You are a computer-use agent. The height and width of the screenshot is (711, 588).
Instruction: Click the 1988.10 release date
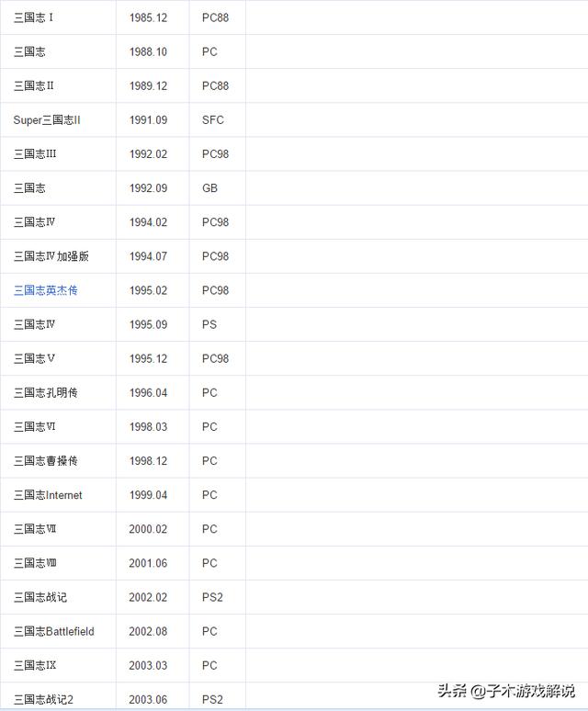coord(148,51)
